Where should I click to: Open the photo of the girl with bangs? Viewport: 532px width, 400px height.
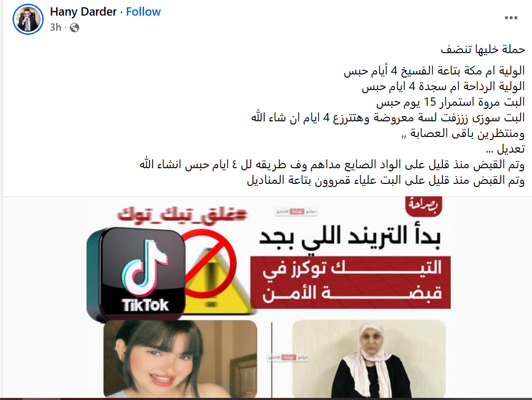point(180,359)
